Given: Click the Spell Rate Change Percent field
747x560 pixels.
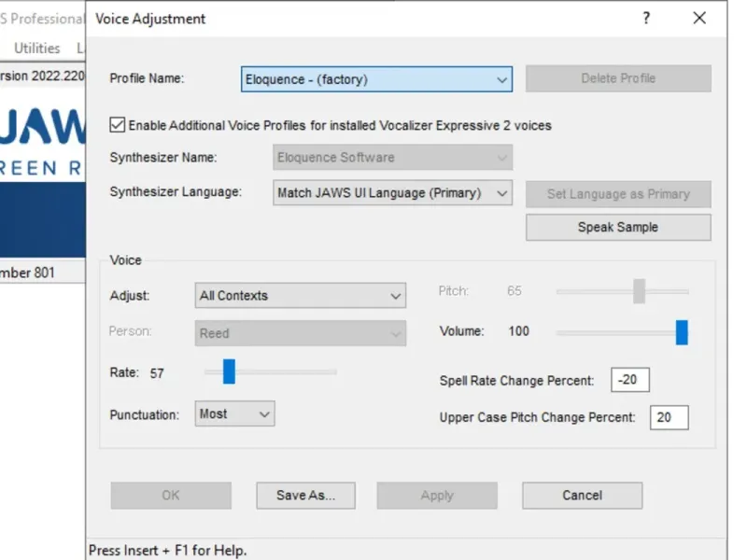Looking at the screenshot, I should [x=630, y=380].
